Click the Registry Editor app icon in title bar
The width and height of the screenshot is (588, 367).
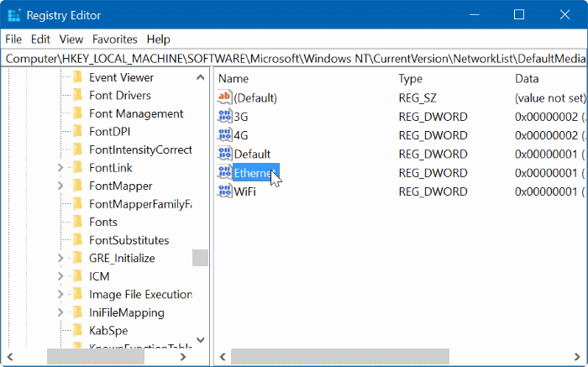(x=14, y=15)
